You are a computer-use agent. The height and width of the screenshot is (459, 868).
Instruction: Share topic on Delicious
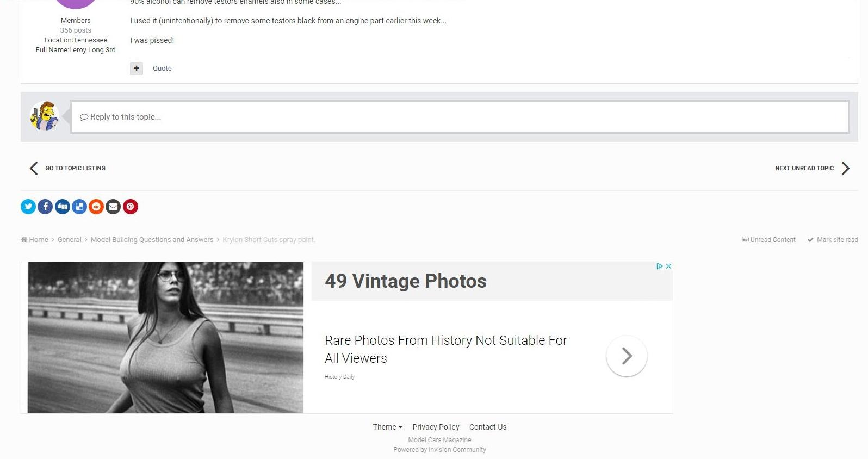click(x=79, y=207)
